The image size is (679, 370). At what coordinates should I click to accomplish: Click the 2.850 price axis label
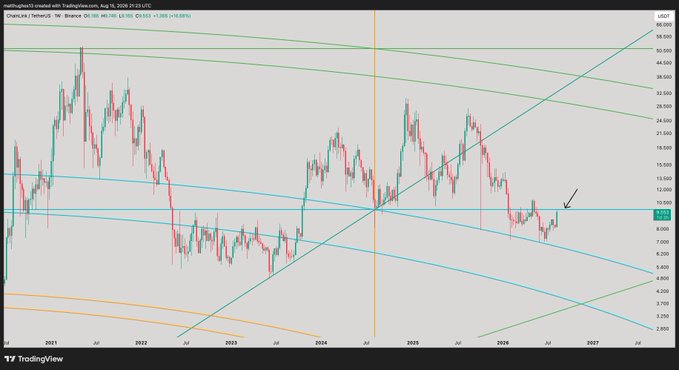[663, 329]
